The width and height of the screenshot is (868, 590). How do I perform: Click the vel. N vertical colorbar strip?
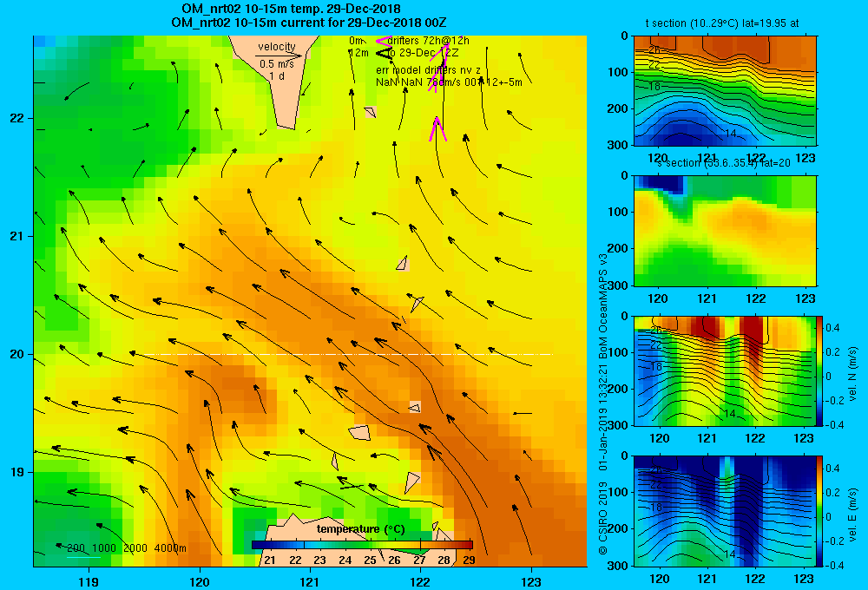coord(820,370)
